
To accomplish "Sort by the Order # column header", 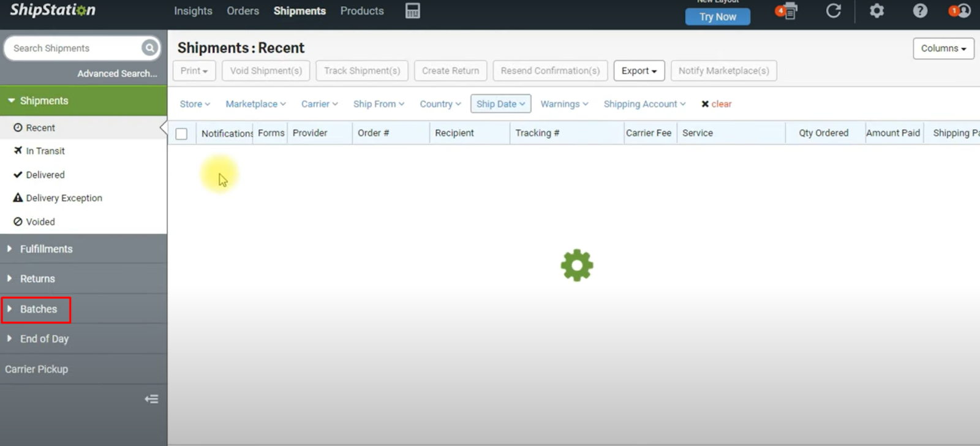I will coord(391,133).
